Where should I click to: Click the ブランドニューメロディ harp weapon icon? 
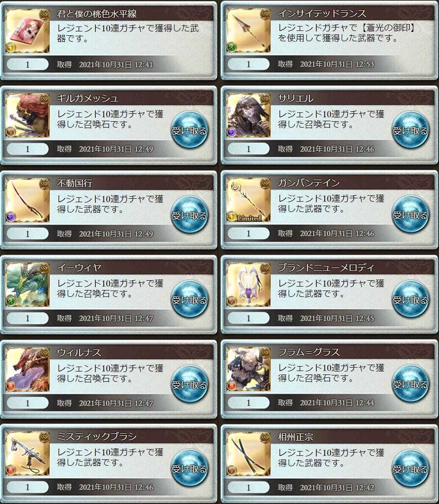248,285
